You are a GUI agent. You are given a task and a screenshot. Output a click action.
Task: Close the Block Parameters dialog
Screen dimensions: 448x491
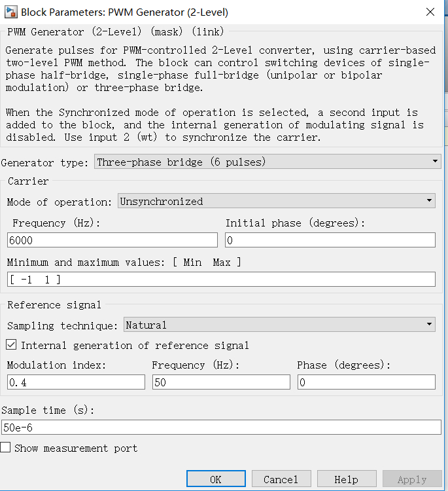coord(430,12)
